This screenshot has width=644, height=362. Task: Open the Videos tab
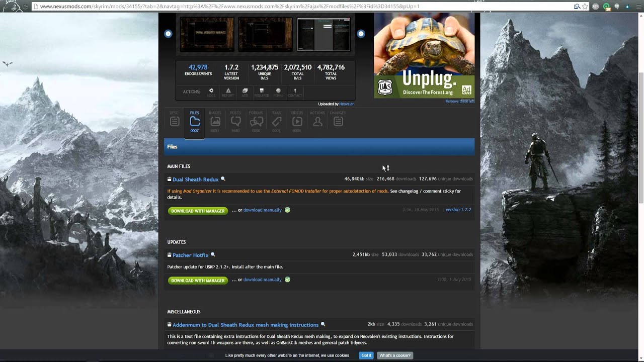[x=297, y=121]
